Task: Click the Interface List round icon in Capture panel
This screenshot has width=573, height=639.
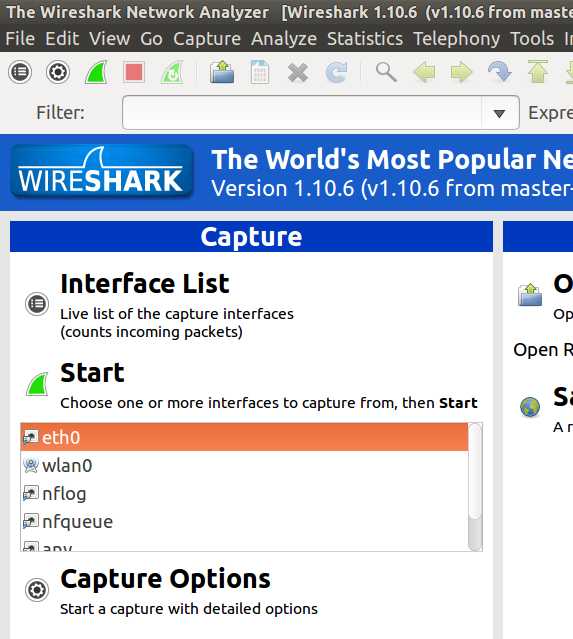Action: [37, 304]
